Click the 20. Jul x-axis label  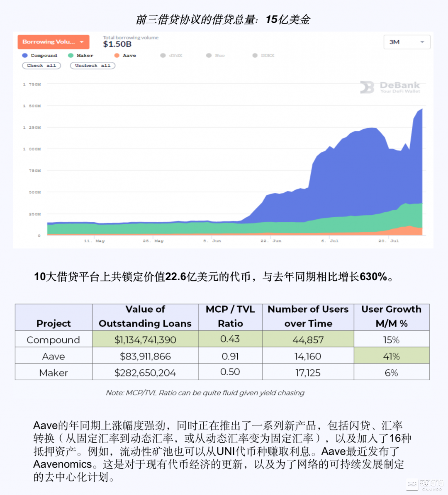(389, 241)
